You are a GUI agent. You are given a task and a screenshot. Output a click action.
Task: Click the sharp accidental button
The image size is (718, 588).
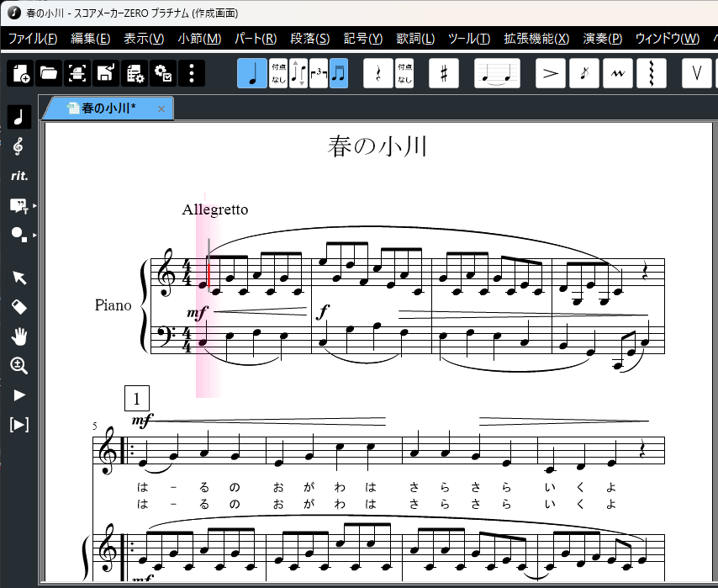[443, 73]
